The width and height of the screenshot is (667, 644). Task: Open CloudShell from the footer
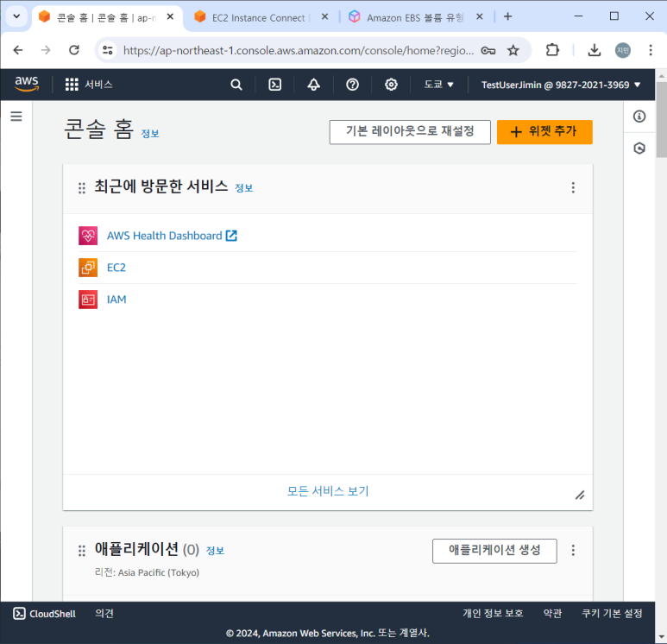[x=44, y=614]
